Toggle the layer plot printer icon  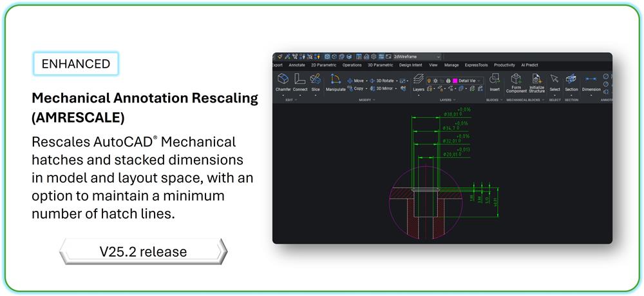tap(448, 81)
